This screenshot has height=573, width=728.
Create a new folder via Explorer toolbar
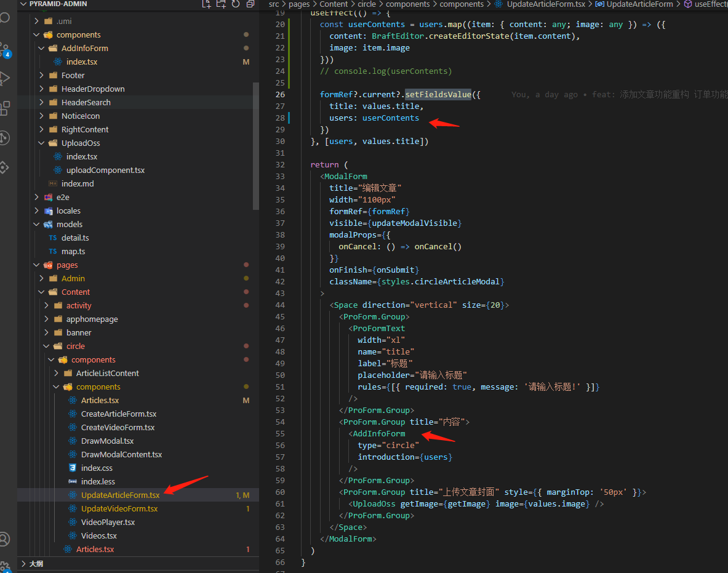tap(221, 4)
